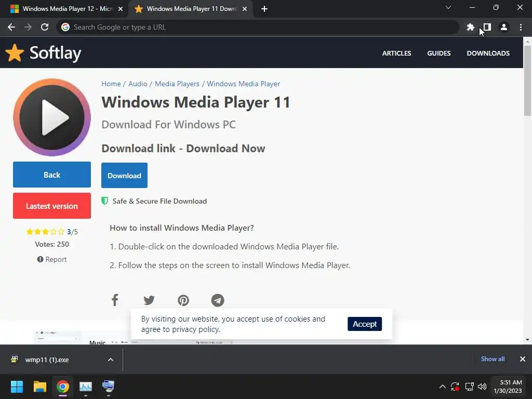Share on Telegram

click(x=218, y=300)
